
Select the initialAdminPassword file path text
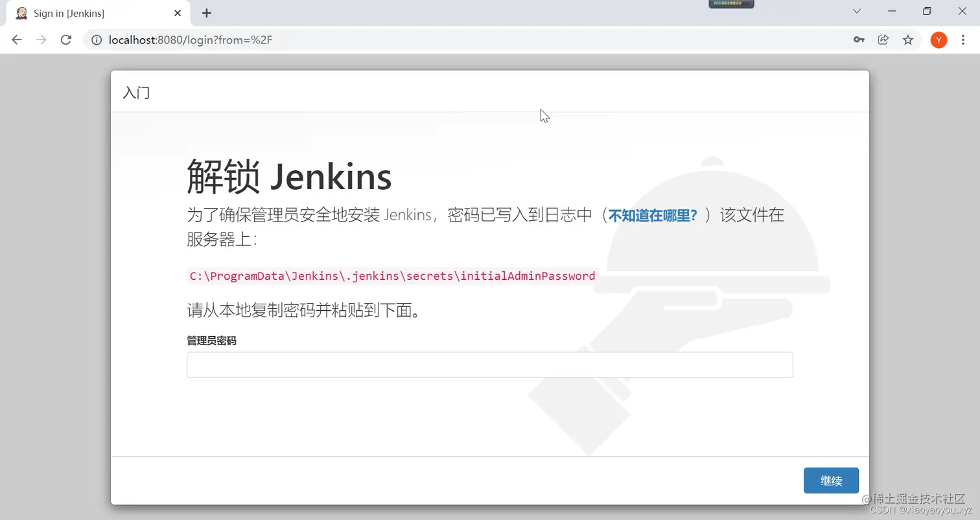391,276
